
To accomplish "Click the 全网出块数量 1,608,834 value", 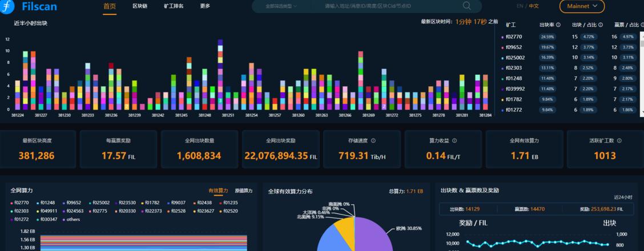I will click(x=199, y=156).
